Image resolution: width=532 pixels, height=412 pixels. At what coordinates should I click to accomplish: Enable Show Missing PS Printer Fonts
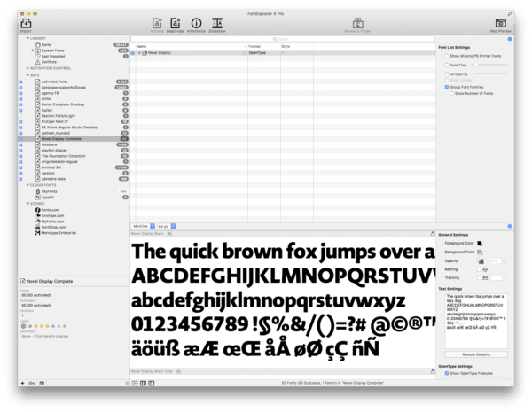click(444, 55)
